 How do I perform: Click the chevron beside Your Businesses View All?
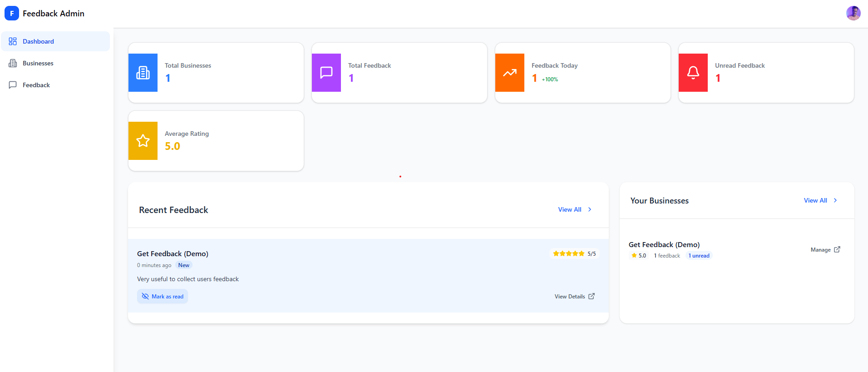tap(835, 200)
